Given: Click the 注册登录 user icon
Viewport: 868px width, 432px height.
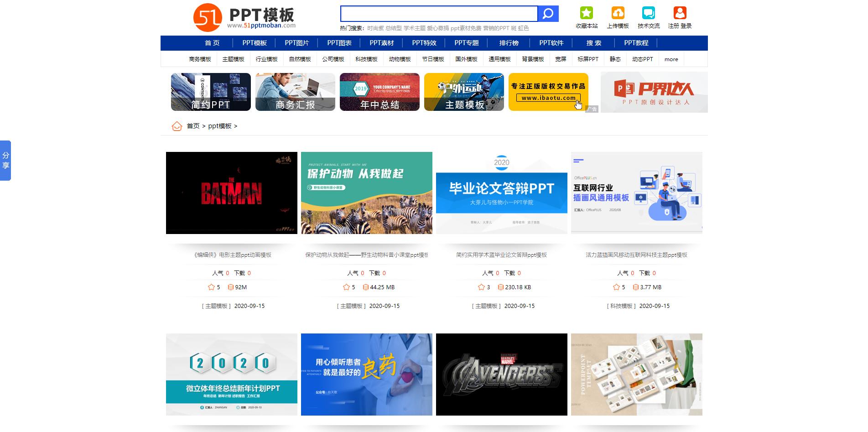Looking at the screenshot, I should click(x=679, y=12).
